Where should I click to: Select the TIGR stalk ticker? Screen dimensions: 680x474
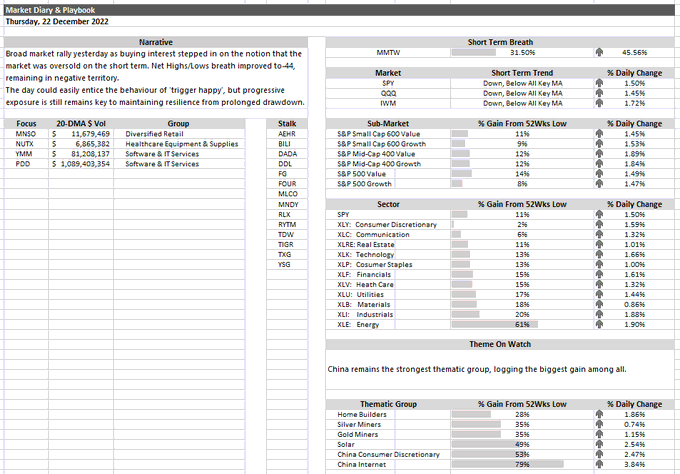click(287, 244)
